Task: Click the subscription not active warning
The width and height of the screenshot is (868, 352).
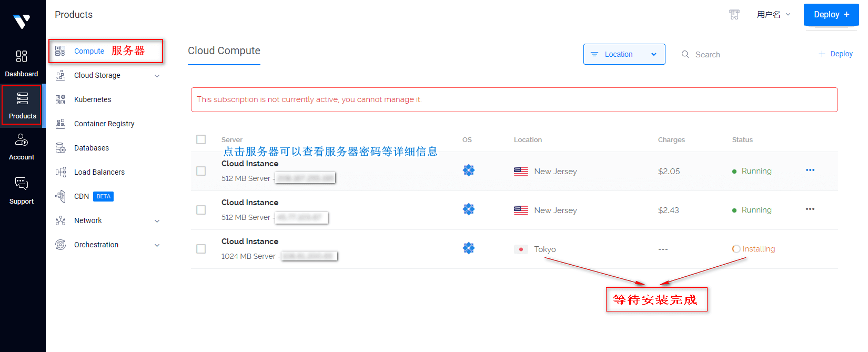Action: (x=514, y=99)
